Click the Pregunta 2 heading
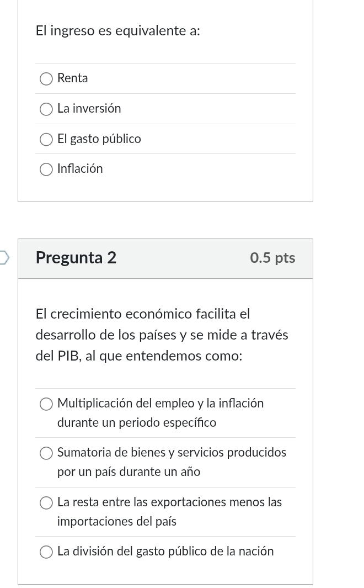 (x=76, y=258)
